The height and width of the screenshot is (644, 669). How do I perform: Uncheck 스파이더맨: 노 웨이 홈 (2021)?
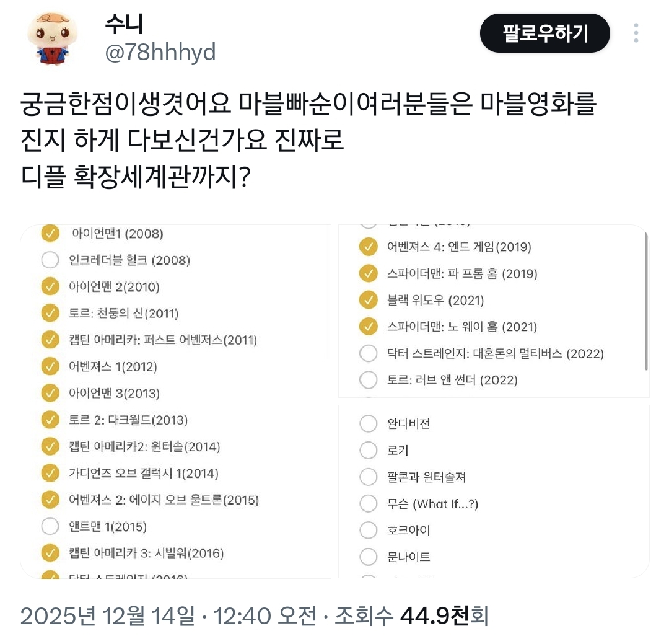click(x=369, y=327)
